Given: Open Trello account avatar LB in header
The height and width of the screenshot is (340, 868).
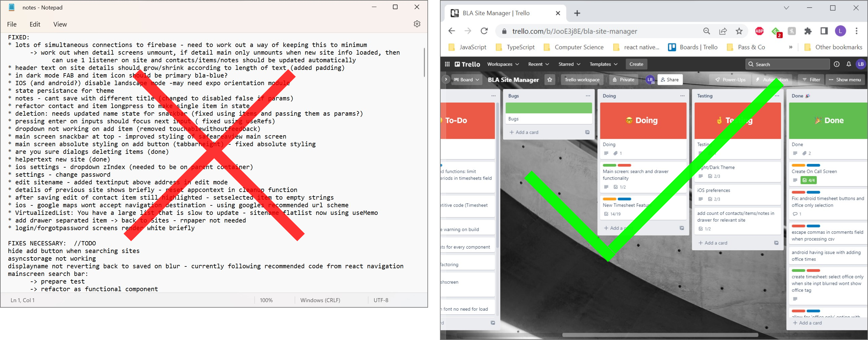Looking at the screenshot, I should [861, 64].
